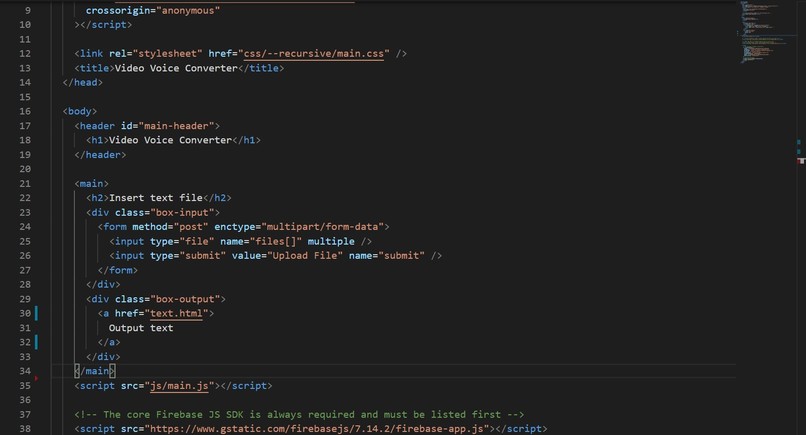806x435 pixels.
Task: Click the </head> closing tag
Action: [x=83, y=82]
